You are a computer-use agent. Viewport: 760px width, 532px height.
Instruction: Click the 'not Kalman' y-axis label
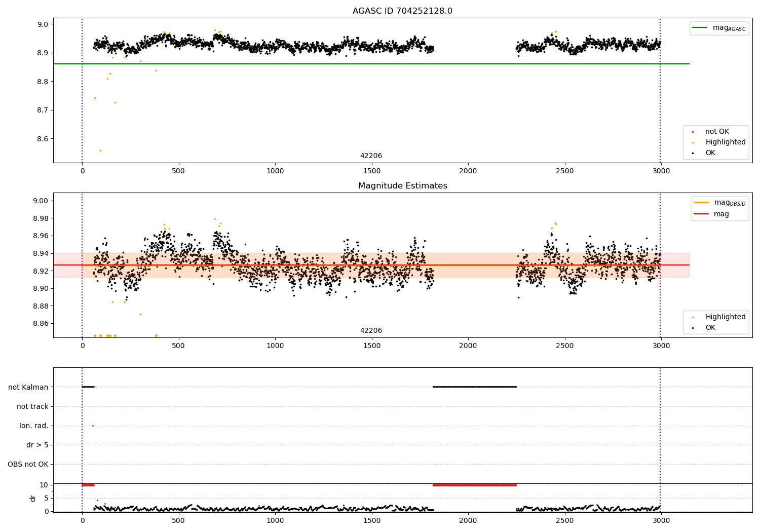click(28, 387)
